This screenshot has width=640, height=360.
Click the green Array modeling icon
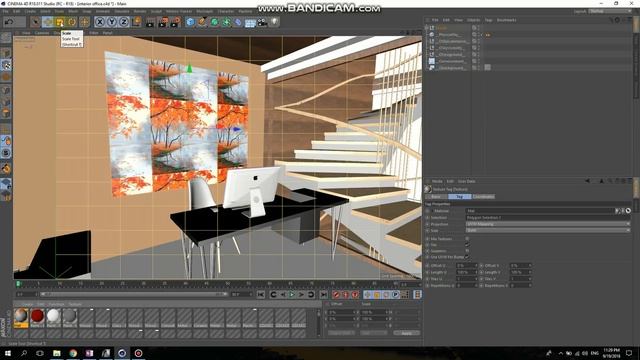click(226, 22)
